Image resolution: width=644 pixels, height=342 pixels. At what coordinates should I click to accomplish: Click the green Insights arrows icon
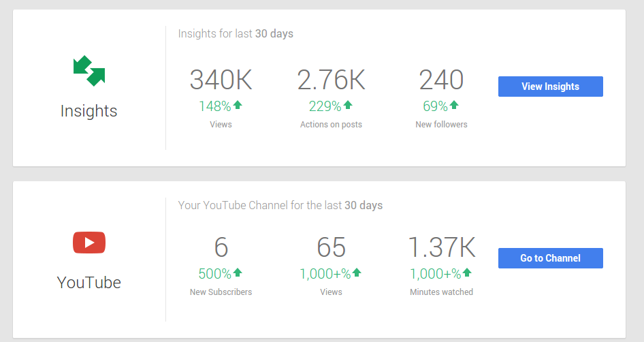[x=89, y=71]
